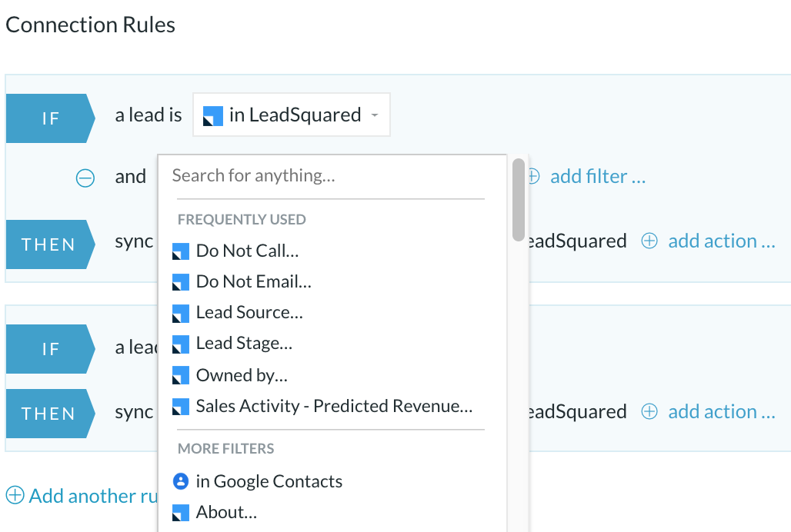791x532 pixels.
Task: Click the first rule's IF label
Action: pos(51,118)
